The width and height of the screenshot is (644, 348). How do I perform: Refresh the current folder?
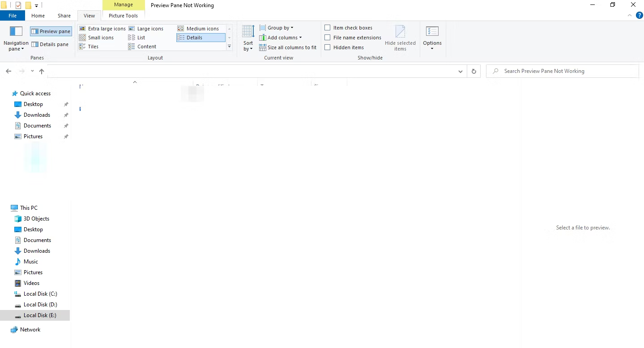click(x=473, y=71)
